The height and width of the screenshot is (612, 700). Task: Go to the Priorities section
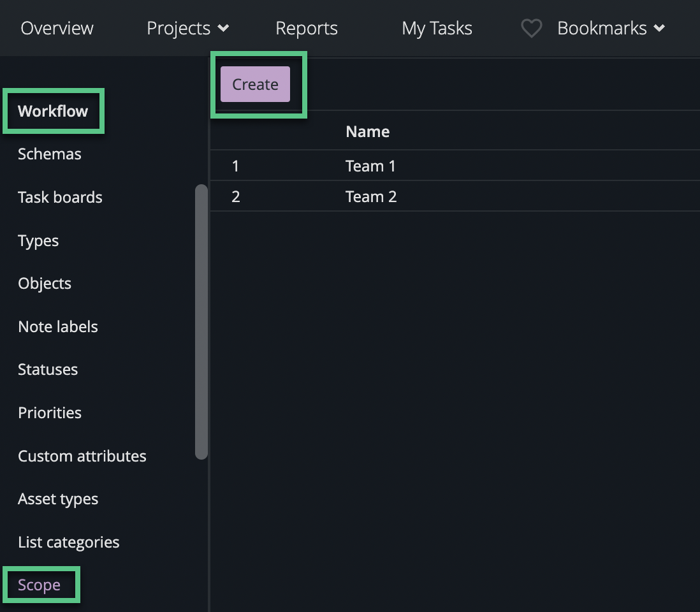pos(50,412)
